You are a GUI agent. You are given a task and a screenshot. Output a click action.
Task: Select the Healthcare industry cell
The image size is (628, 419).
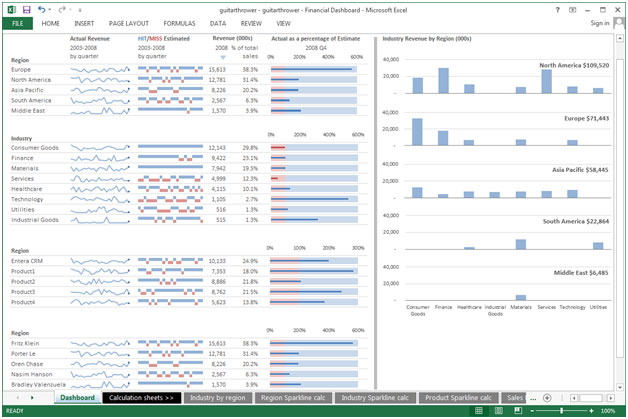click(26, 189)
